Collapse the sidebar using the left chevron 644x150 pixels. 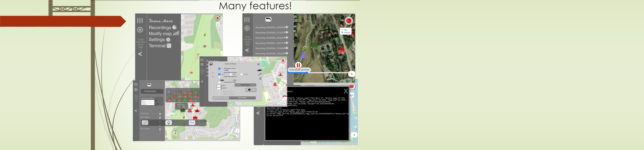[x=140, y=54]
